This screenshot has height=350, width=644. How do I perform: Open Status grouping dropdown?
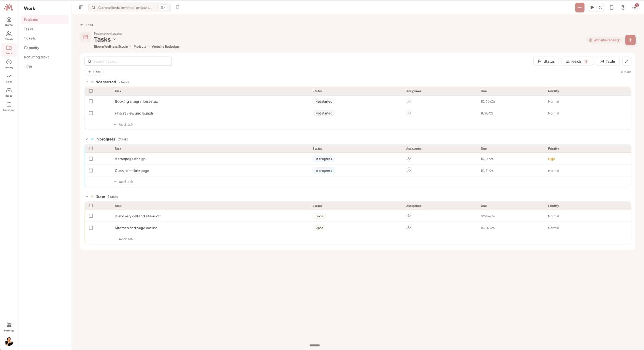546,61
